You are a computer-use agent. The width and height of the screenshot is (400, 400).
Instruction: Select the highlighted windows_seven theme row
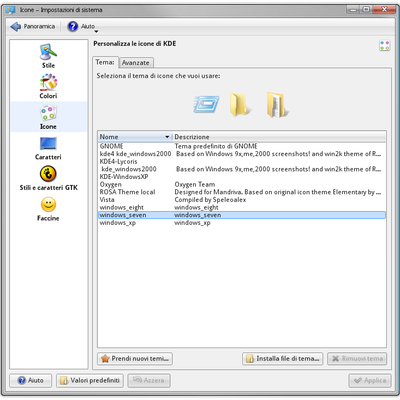click(242, 215)
